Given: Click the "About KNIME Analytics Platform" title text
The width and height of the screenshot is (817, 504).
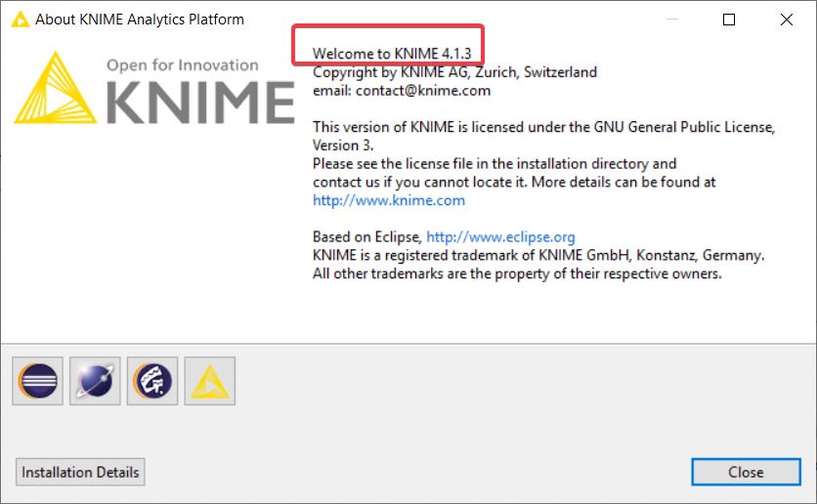Looking at the screenshot, I should 139,19.
